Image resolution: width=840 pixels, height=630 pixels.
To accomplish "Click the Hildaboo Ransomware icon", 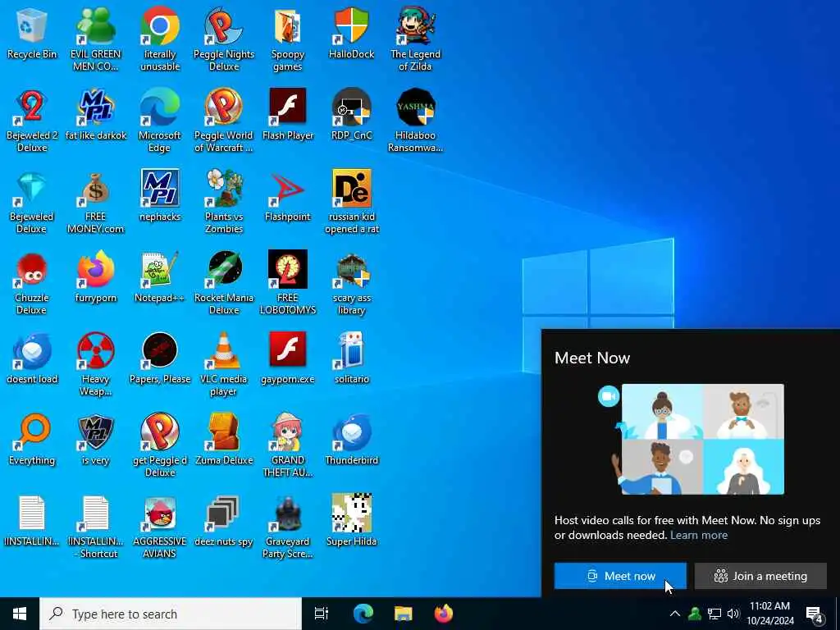I will click(x=415, y=121).
